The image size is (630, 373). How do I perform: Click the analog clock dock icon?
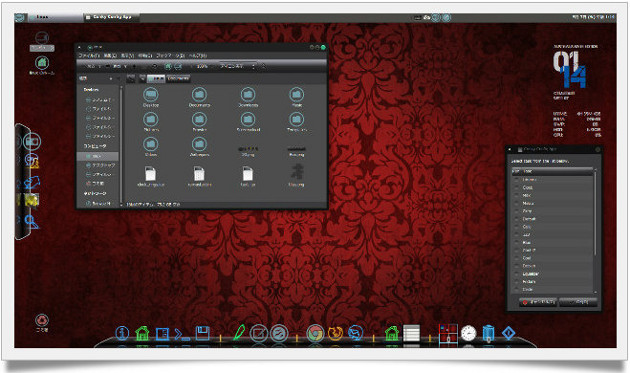(x=468, y=333)
